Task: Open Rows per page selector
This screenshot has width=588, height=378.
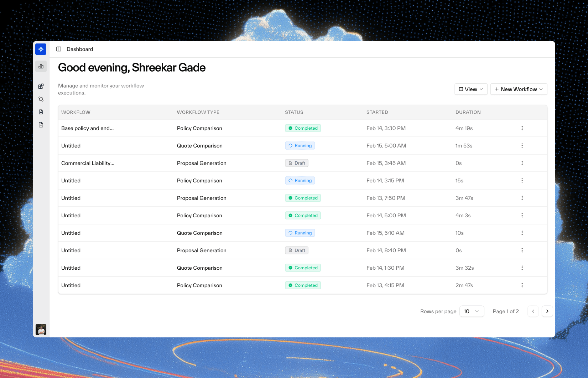Action: [x=472, y=311]
